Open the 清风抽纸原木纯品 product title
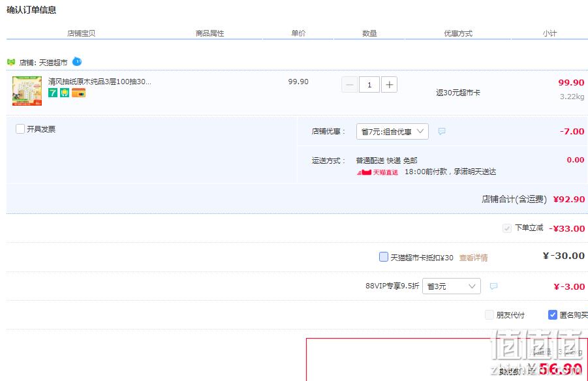This screenshot has width=588, height=381. coord(100,82)
